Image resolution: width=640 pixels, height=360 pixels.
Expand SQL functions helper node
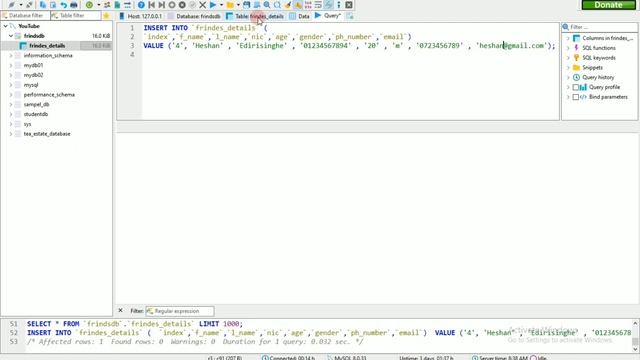pyautogui.click(x=568, y=48)
